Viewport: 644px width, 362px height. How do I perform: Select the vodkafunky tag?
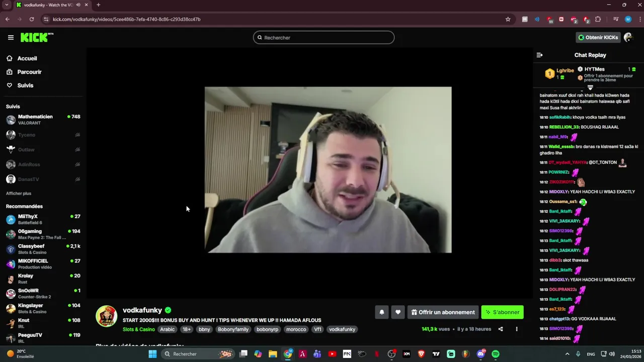(342, 329)
